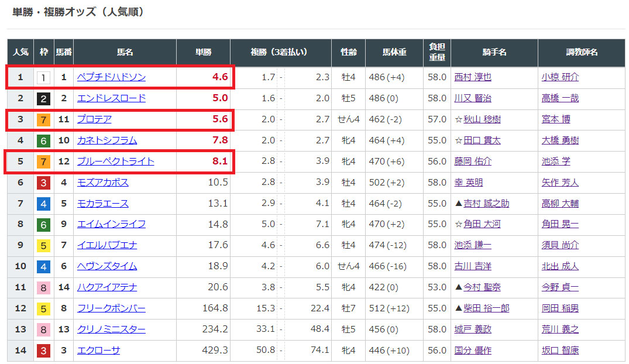View horse details for エイムインライフ
Image resolution: width=629 pixels, height=364 pixels.
111,224
